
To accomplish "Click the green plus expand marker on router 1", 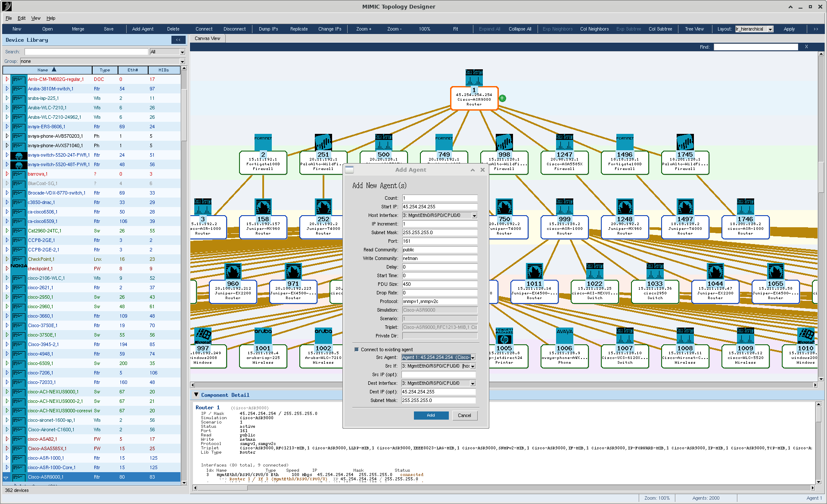I will [502, 98].
